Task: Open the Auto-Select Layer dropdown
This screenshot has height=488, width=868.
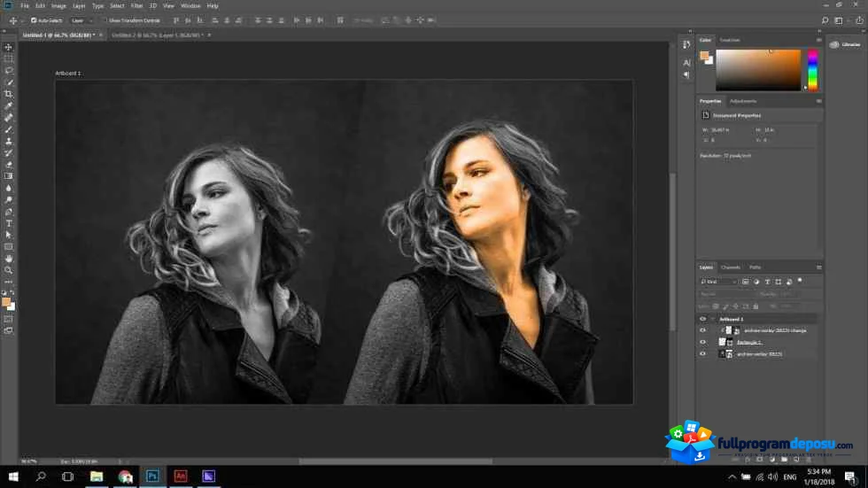Action: 81,20
